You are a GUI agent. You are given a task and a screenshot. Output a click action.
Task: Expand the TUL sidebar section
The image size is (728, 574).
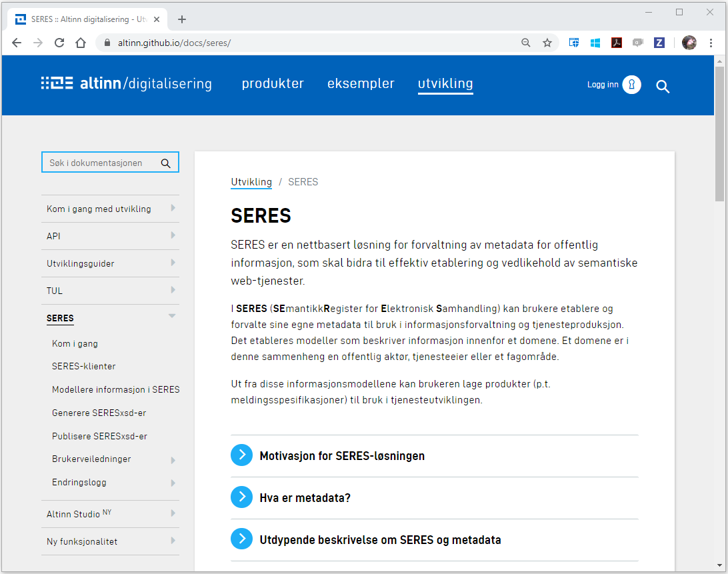click(173, 290)
